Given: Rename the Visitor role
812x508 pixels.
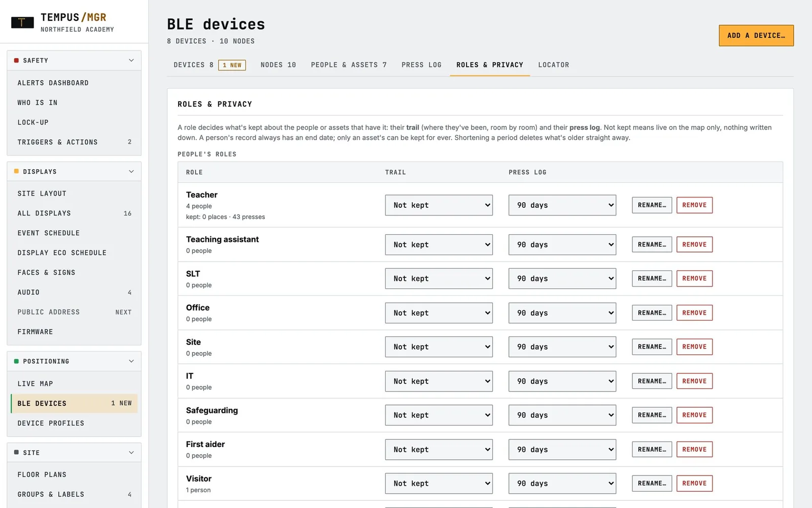Looking at the screenshot, I should click(x=652, y=484).
